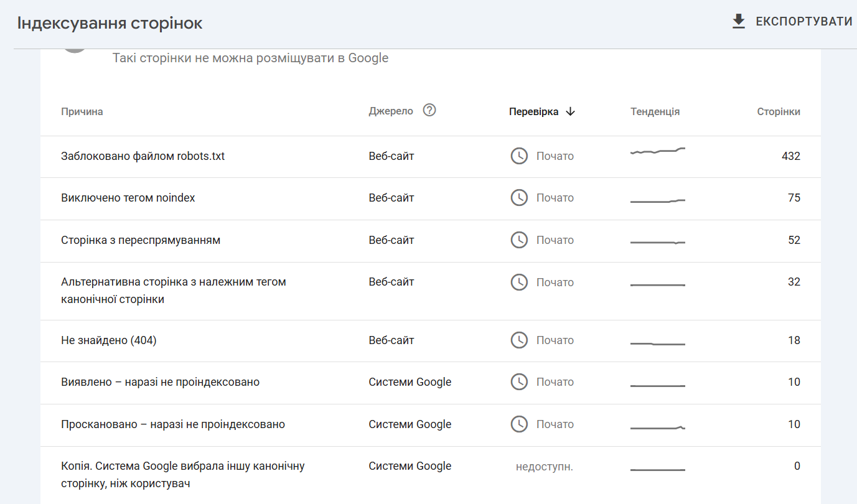857x504 pixels.
Task: Select 'Сторінка з переспрямуванням' row
Action: coord(141,240)
